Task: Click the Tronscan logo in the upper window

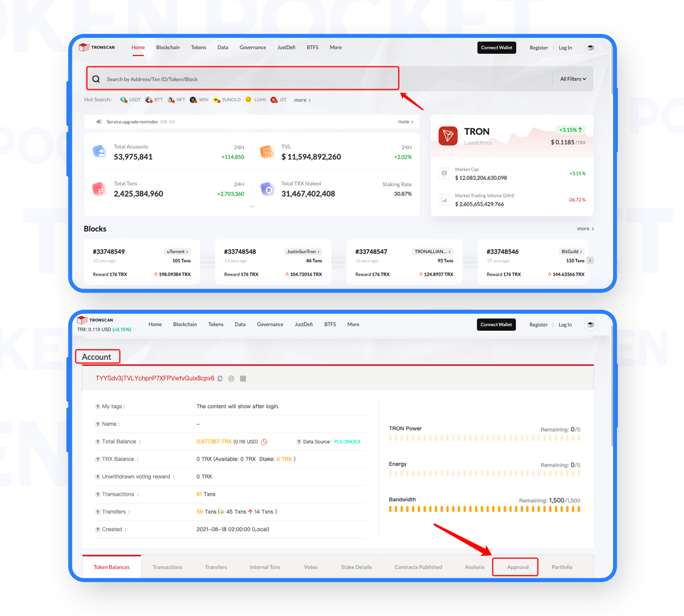Action: 97,48
